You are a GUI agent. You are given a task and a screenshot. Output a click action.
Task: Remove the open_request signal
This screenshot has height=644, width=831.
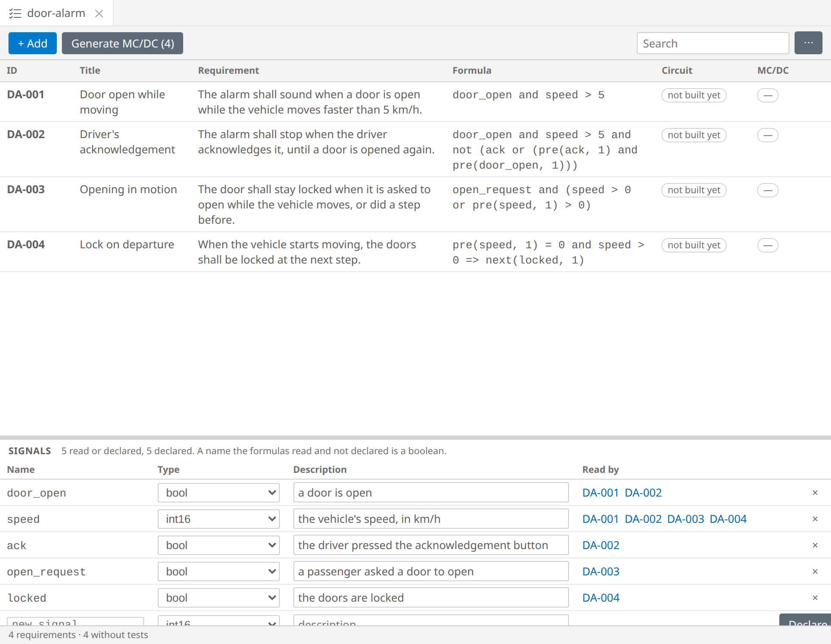click(815, 572)
